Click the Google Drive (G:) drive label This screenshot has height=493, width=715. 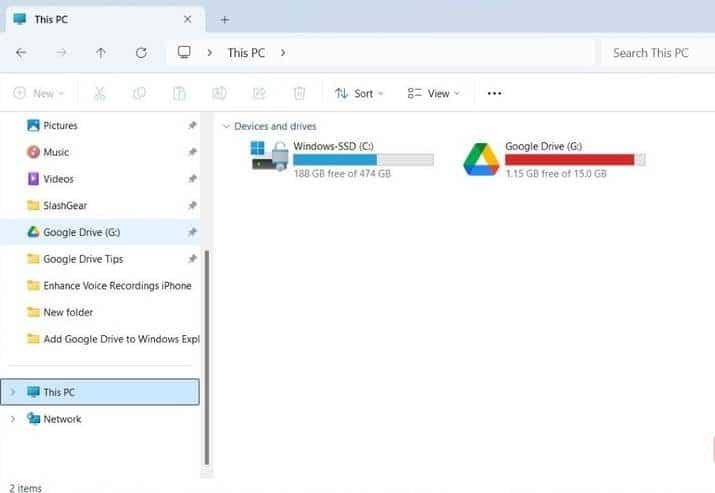pyautogui.click(x=544, y=146)
